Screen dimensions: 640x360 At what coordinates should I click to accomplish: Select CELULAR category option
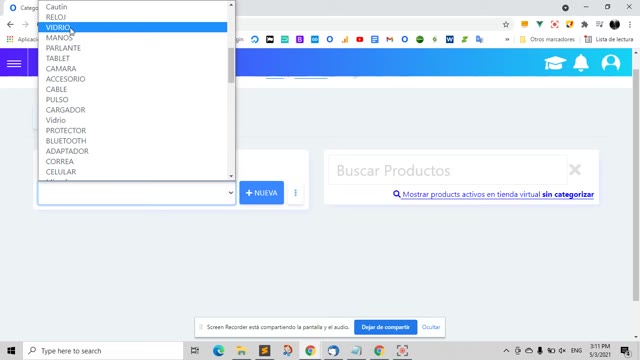click(x=133, y=172)
